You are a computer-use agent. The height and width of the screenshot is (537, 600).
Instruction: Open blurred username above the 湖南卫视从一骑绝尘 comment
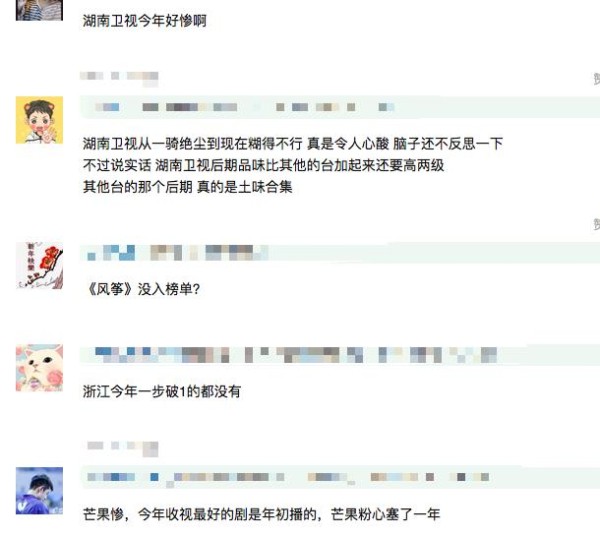pos(245,107)
